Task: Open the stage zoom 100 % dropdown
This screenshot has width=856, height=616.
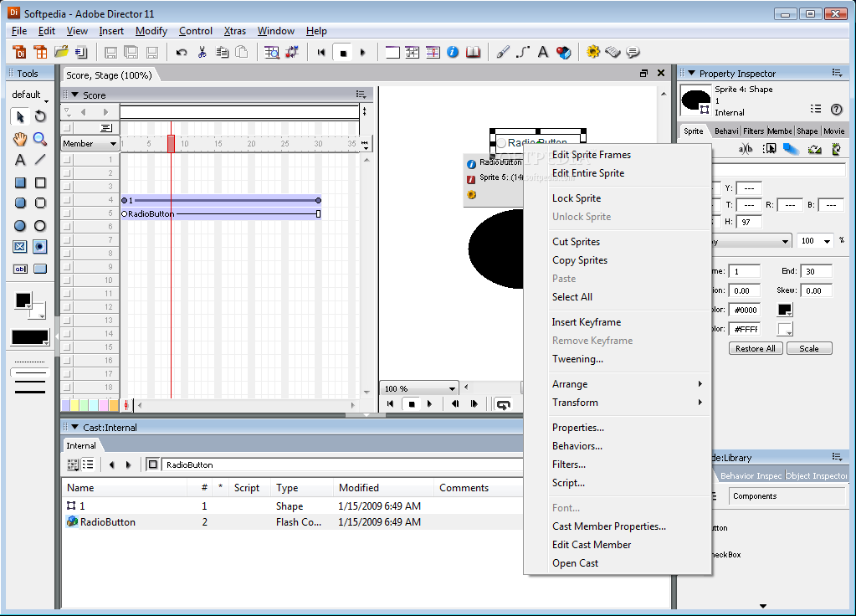Action: [x=418, y=388]
